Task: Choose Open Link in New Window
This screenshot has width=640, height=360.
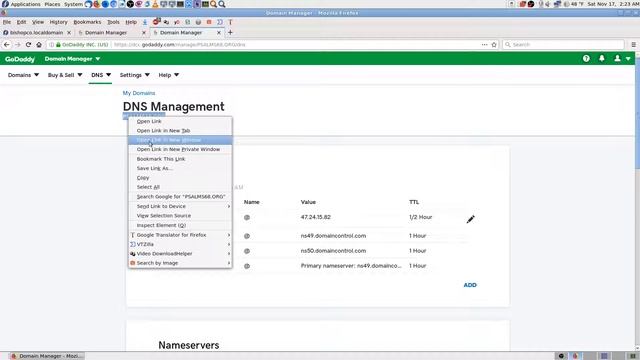Action: 180,140
